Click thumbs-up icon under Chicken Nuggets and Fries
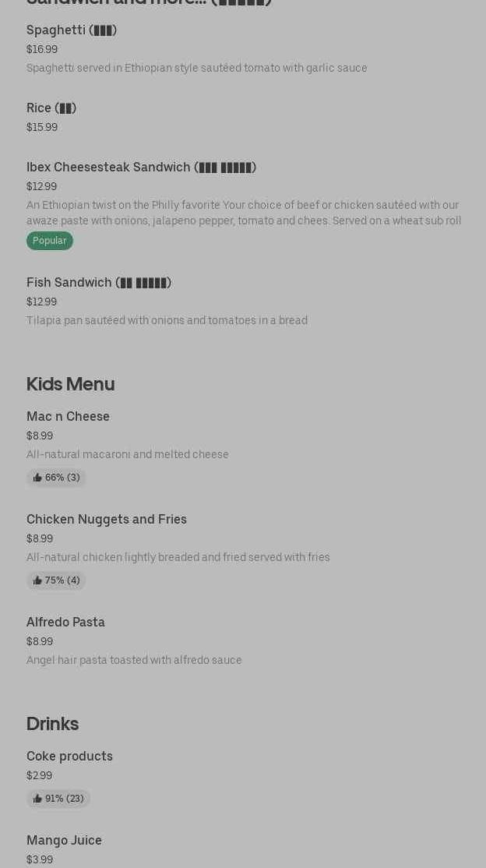Viewport: 486px width, 868px height. [37, 580]
